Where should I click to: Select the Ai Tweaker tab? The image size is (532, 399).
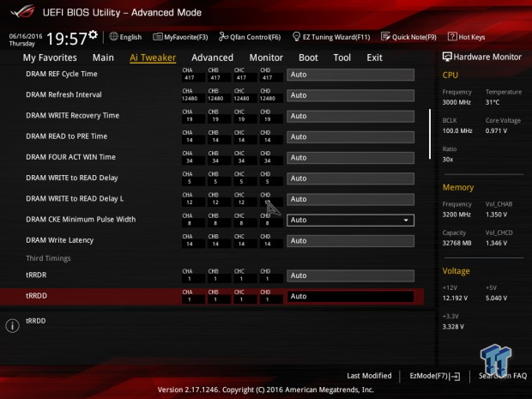click(x=153, y=57)
